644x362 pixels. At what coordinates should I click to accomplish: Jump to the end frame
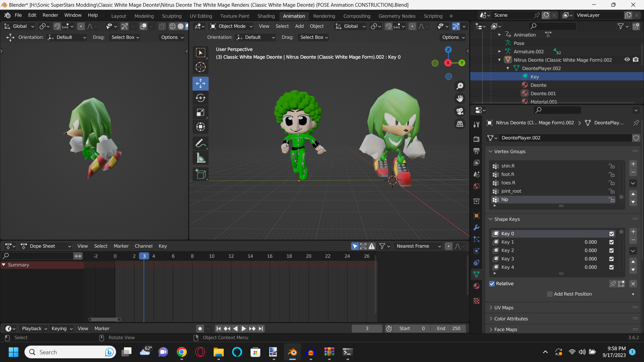(x=261, y=328)
